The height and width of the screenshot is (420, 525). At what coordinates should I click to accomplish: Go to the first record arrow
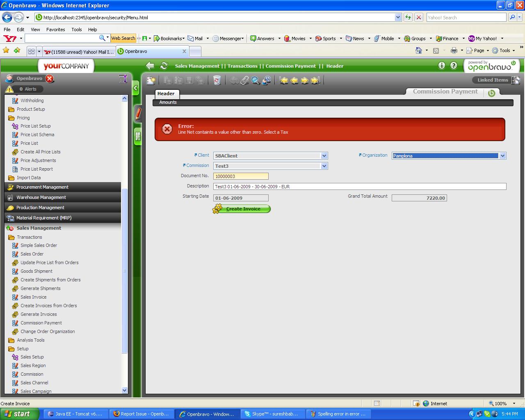[x=284, y=80]
